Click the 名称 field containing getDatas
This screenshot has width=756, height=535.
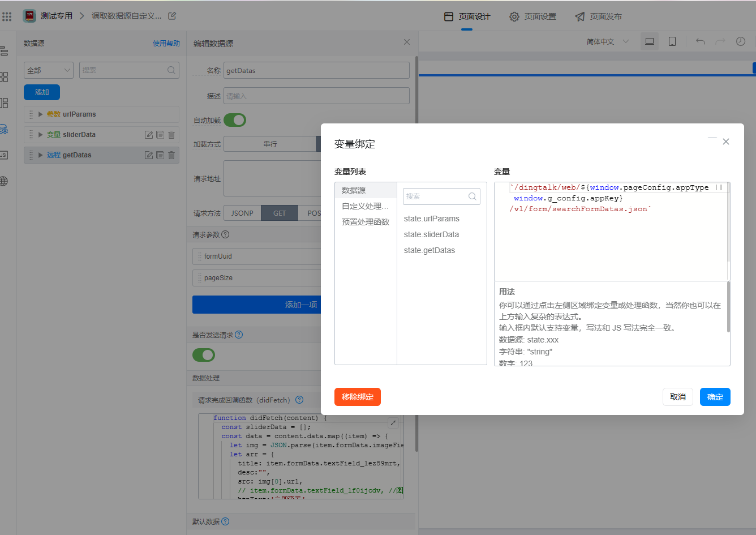point(316,70)
